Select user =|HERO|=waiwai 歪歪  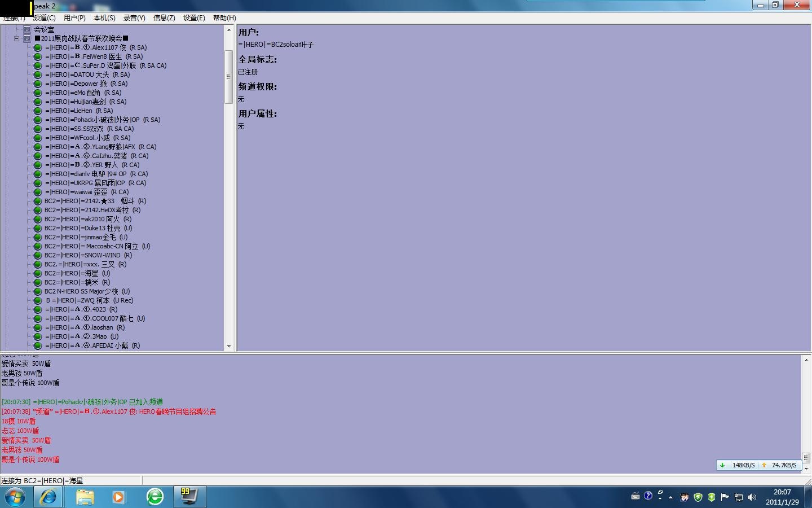pos(87,192)
